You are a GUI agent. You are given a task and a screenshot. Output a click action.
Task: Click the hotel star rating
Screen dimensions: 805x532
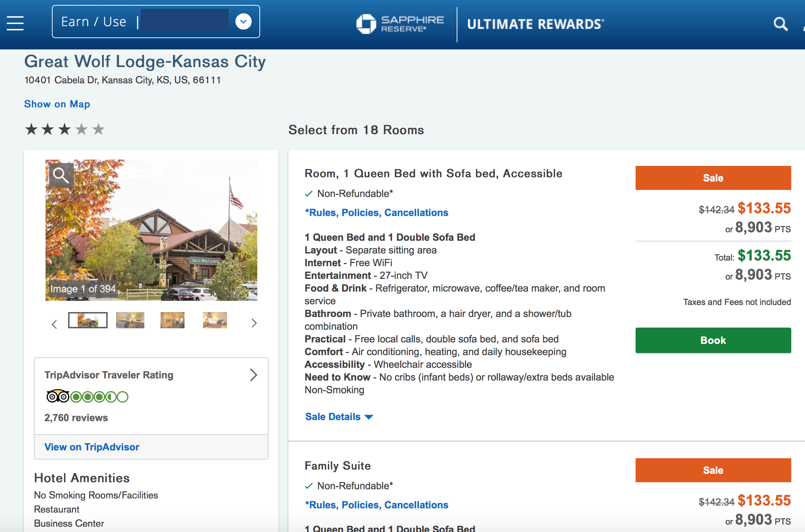point(65,129)
